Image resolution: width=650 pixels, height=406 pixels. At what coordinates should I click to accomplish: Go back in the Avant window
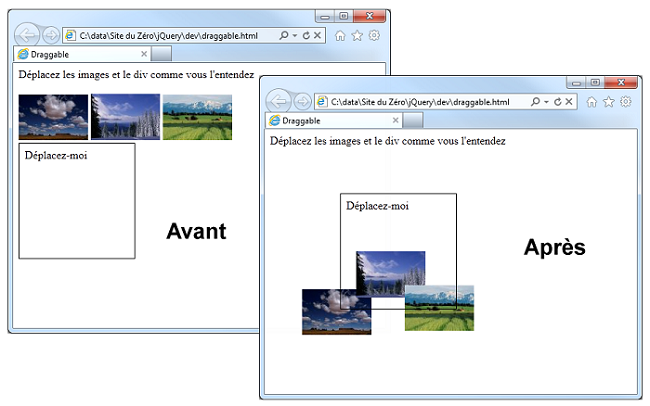click(x=27, y=35)
